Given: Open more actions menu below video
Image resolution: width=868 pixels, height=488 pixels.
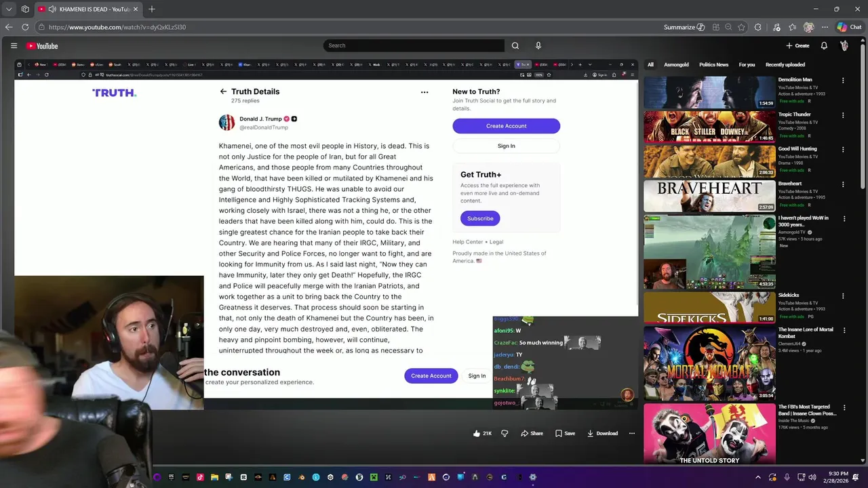Looking at the screenshot, I should coord(632,433).
